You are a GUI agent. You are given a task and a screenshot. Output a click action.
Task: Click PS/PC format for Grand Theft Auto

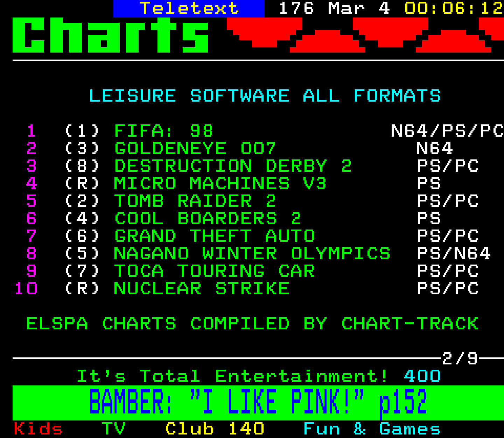coord(448,236)
